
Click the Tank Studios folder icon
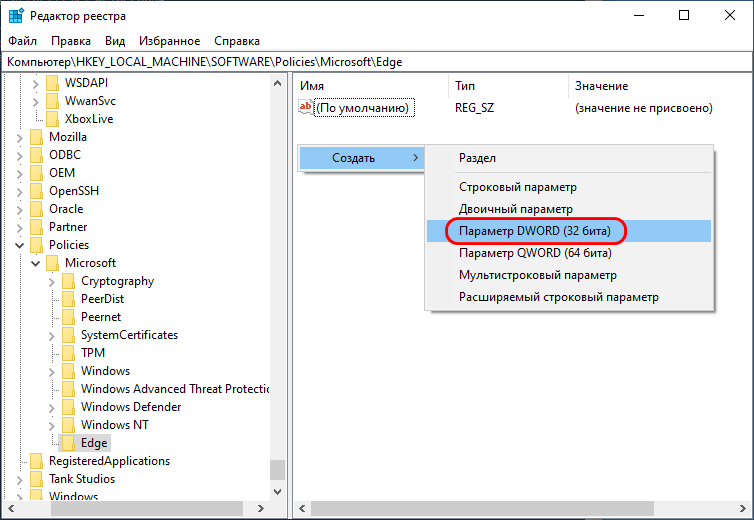click(37, 479)
